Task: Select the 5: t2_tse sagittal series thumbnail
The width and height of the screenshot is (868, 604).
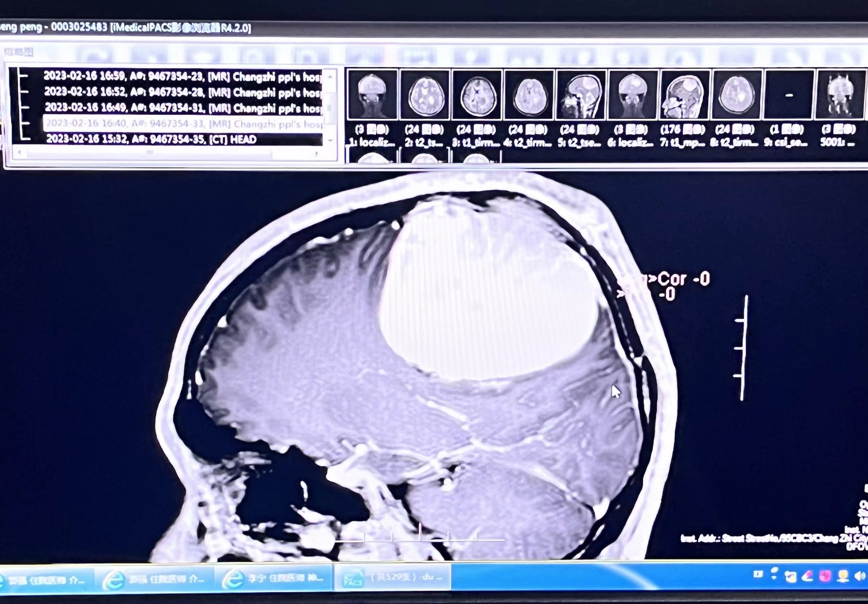Action: click(581, 94)
